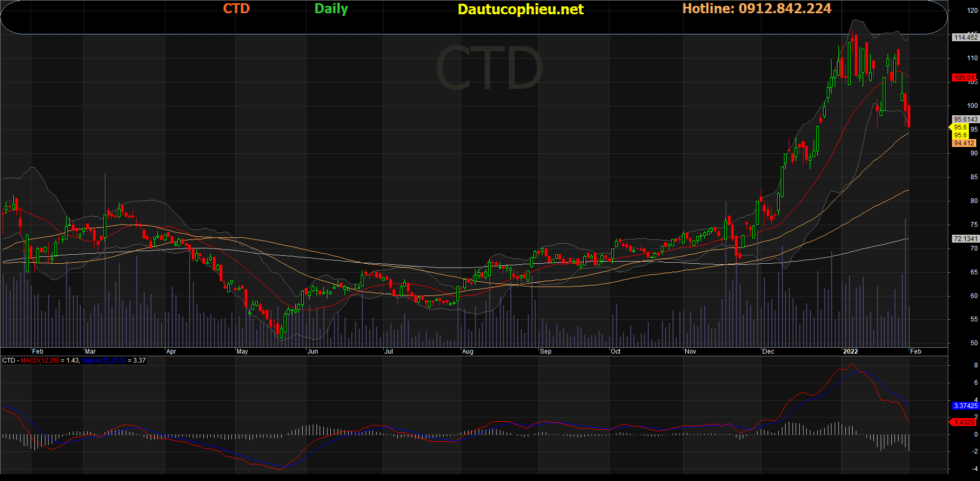This screenshot has height=481, width=980.
Task: Select the 72.1341 moving average price tag
Action: pos(966,239)
